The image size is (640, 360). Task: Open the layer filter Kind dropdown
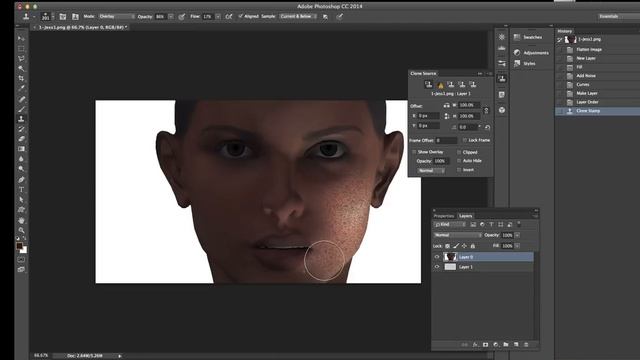tap(449, 224)
